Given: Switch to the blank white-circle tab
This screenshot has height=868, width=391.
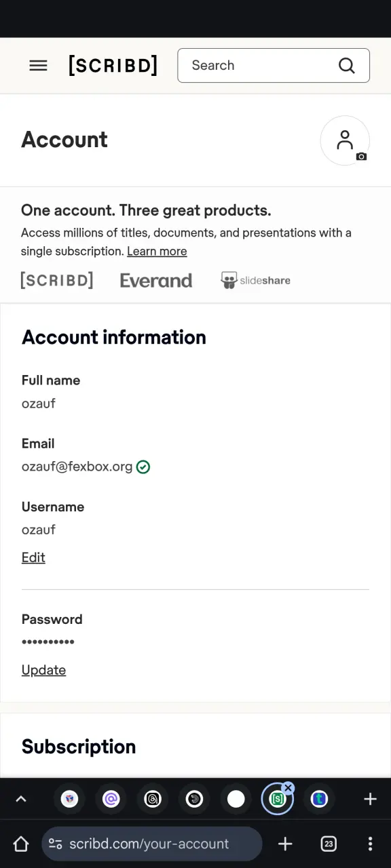Looking at the screenshot, I should pyautogui.click(x=236, y=799).
